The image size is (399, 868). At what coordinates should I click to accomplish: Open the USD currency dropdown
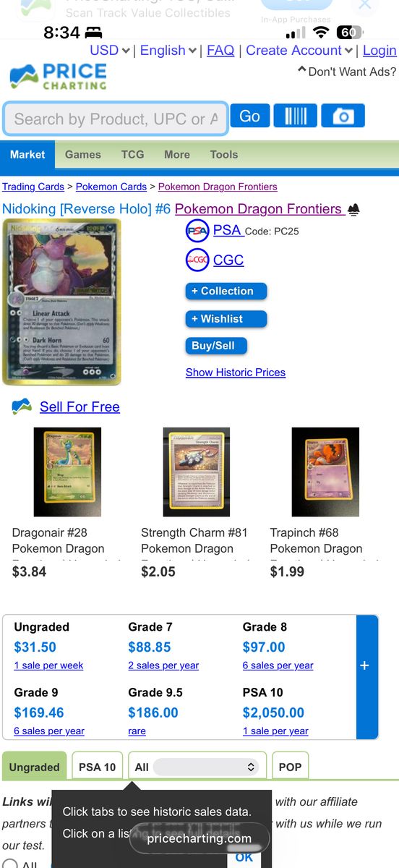[110, 51]
